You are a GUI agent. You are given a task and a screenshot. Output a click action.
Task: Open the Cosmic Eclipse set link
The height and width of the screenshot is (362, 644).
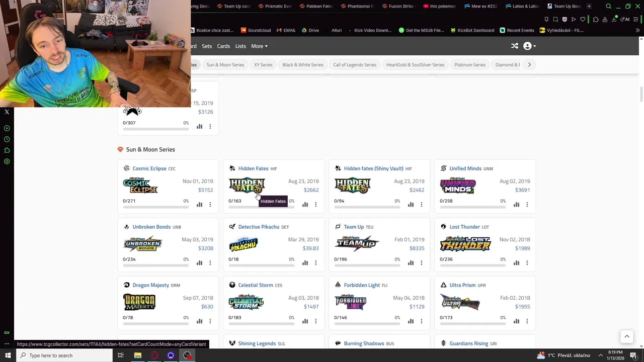(x=149, y=168)
